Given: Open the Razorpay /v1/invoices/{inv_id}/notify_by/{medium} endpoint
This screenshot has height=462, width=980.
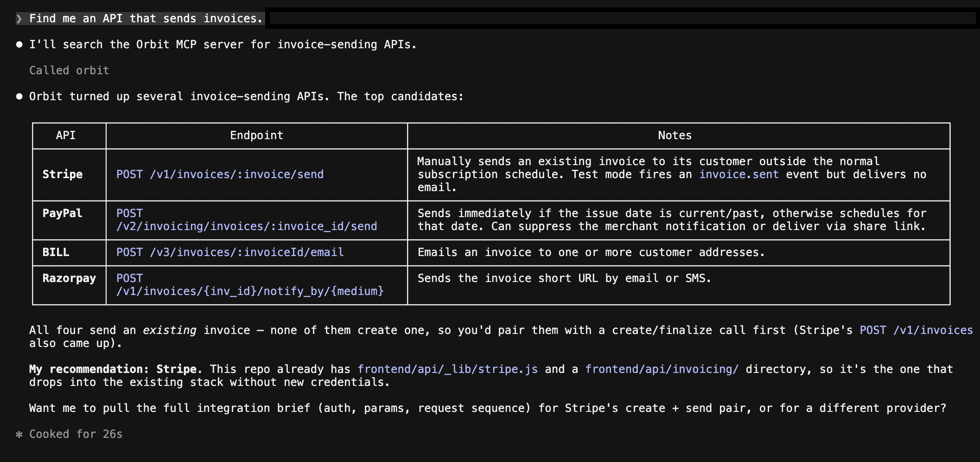Looking at the screenshot, I should click(250, 285).
